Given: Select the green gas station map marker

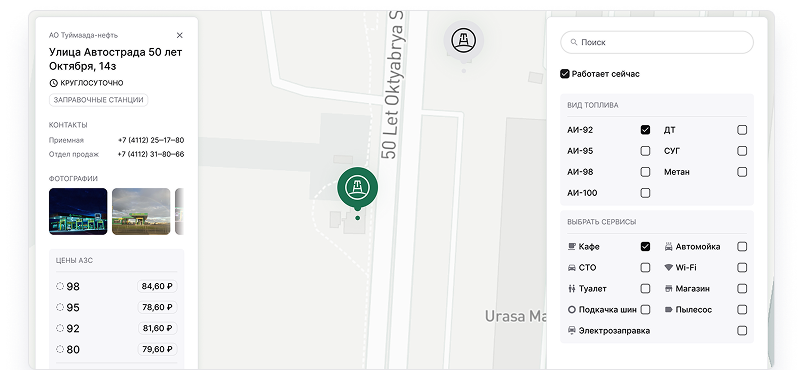Looking at the screenshot, I should [x=357, y=189].
